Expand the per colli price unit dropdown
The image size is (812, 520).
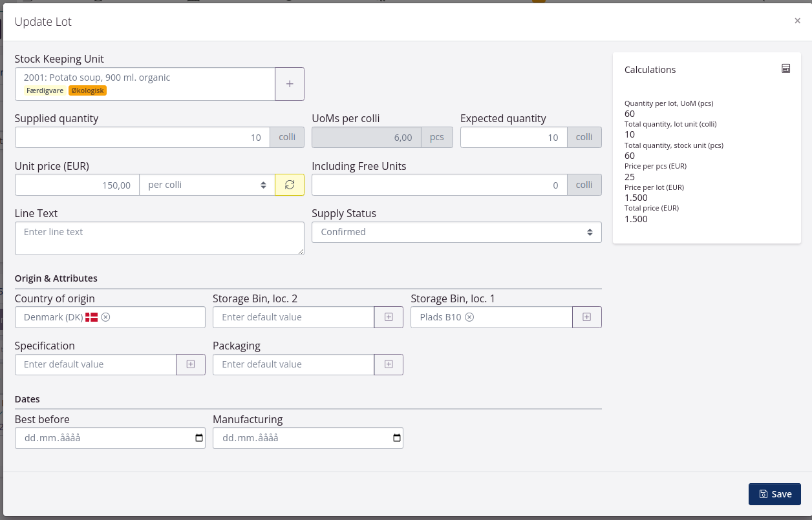point(207,185)
